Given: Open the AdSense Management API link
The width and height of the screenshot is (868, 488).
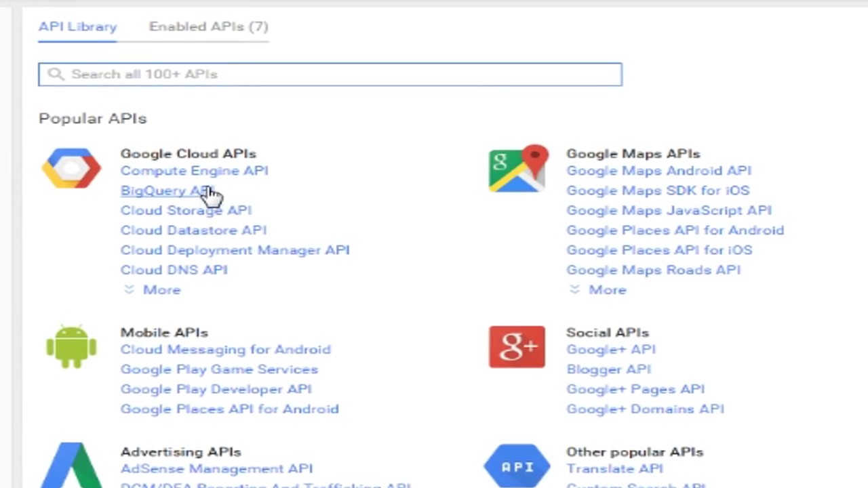Looking at the screenshot, I should [217, 469].
